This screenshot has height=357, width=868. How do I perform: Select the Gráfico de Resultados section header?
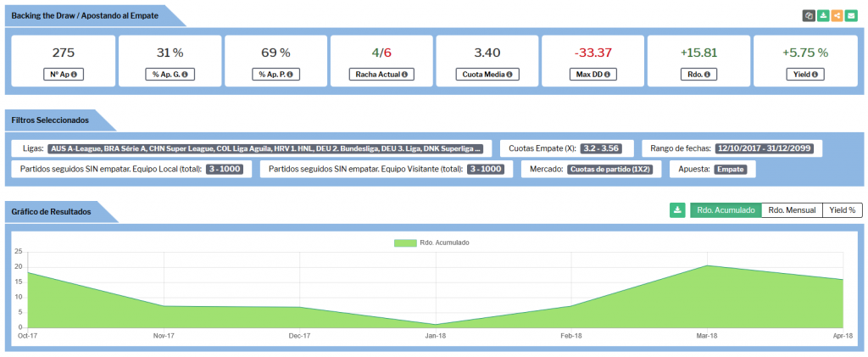(51, 211)
